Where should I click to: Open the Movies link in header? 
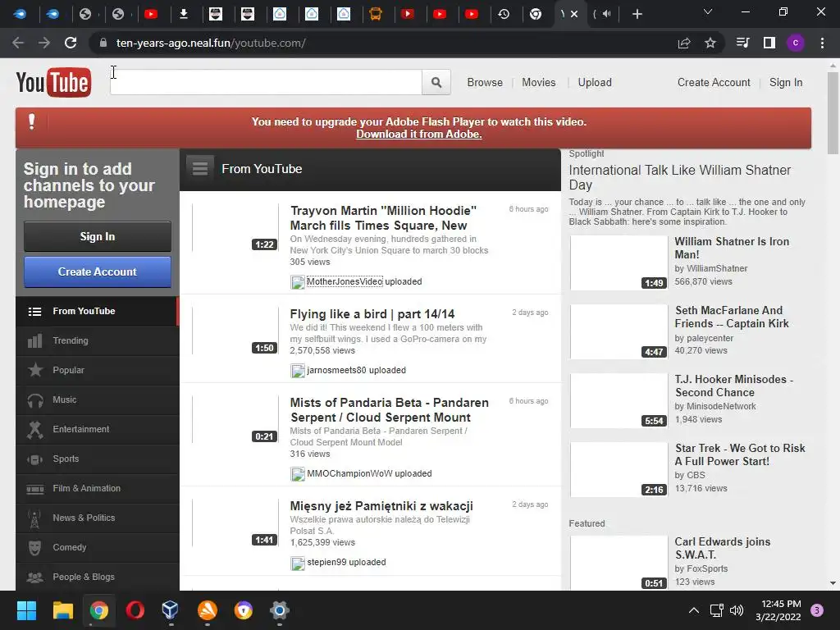(538, 83)
